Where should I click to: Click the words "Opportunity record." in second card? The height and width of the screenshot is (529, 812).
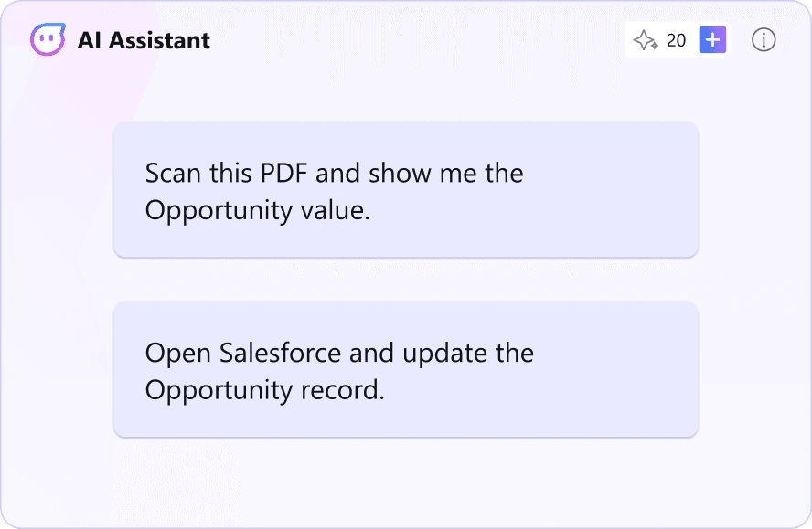tap(264, 389)
